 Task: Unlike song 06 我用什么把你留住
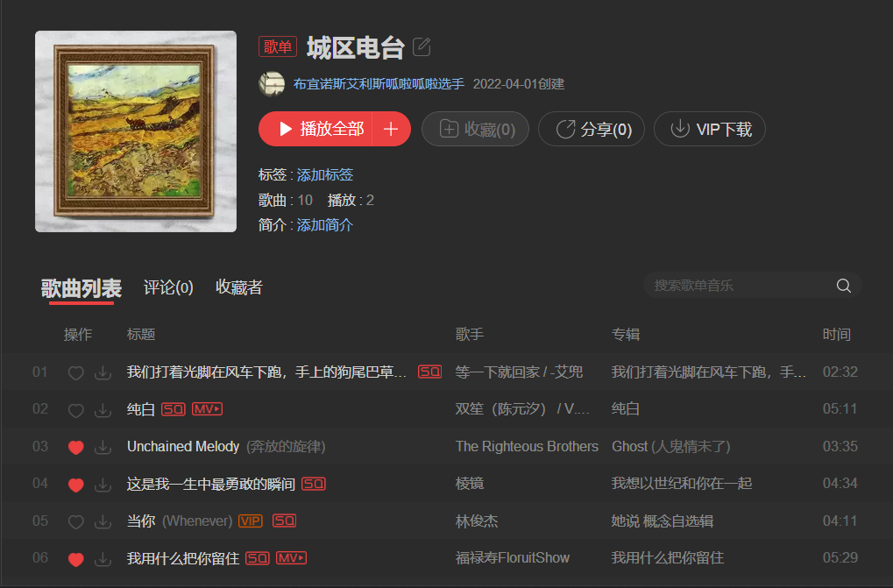tap(75, 559)
